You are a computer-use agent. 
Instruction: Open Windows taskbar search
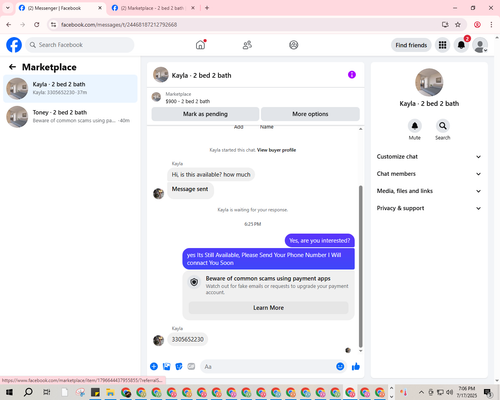tap(28, 392)
